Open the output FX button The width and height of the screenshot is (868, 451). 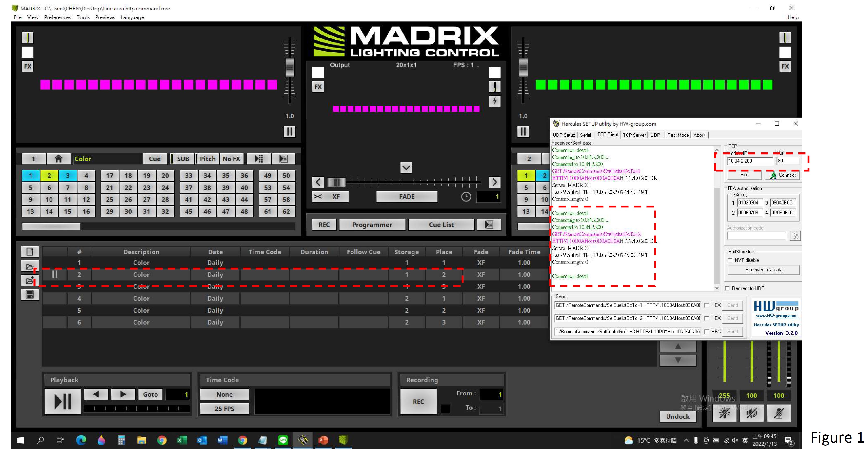point(318,87)
